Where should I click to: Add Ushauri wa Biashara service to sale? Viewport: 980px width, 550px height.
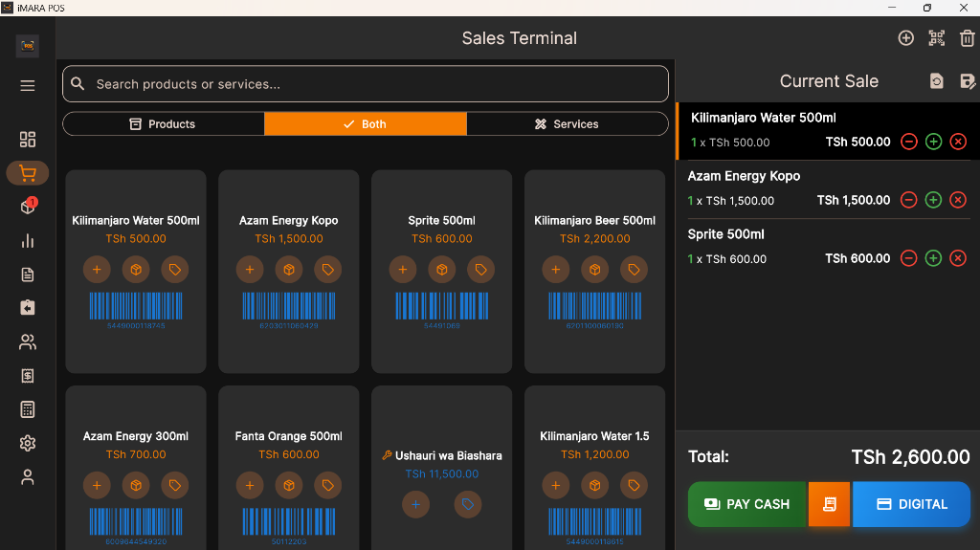pyautogui.click(x=415, y=504)
